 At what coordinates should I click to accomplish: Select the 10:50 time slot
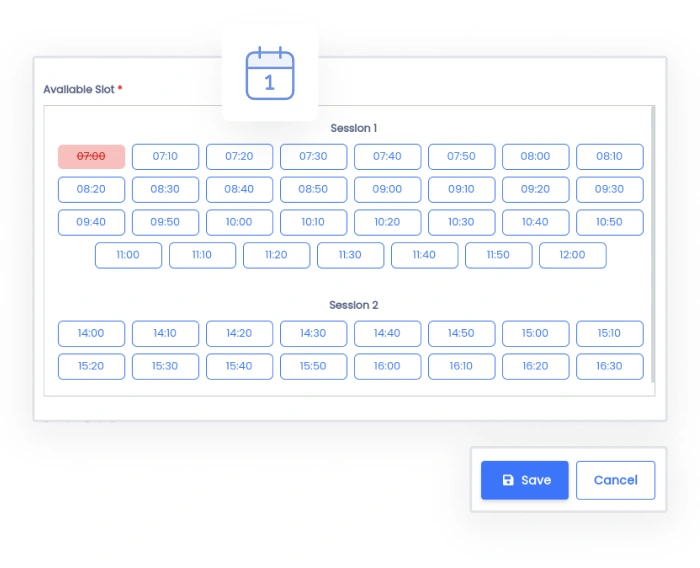(609, 222)
